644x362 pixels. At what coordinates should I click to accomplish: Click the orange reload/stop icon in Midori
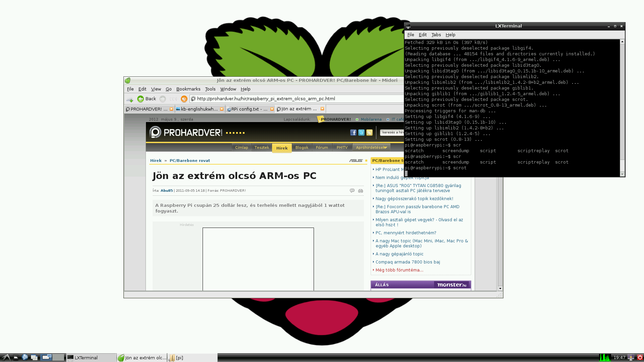184,99
